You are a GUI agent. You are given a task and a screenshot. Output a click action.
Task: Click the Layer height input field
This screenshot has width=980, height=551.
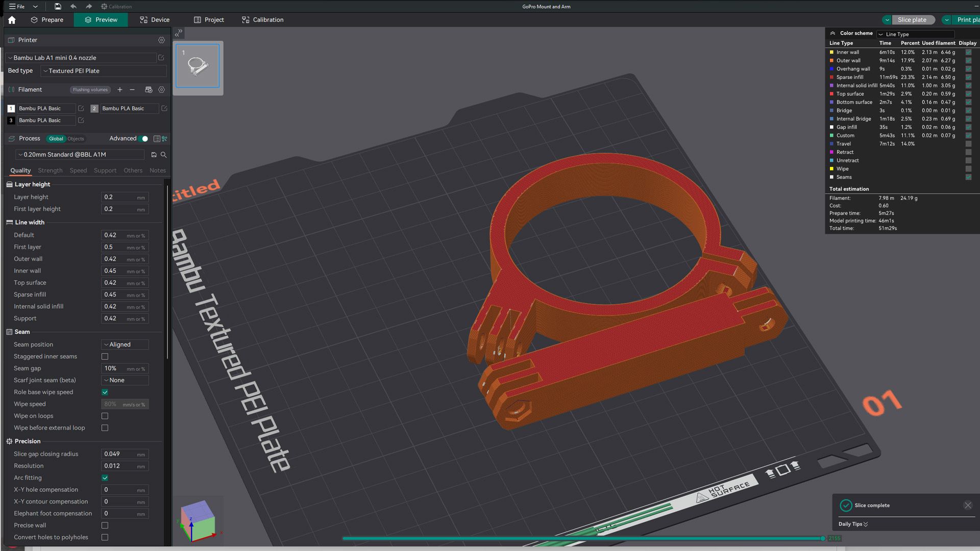tap(121, 196)
